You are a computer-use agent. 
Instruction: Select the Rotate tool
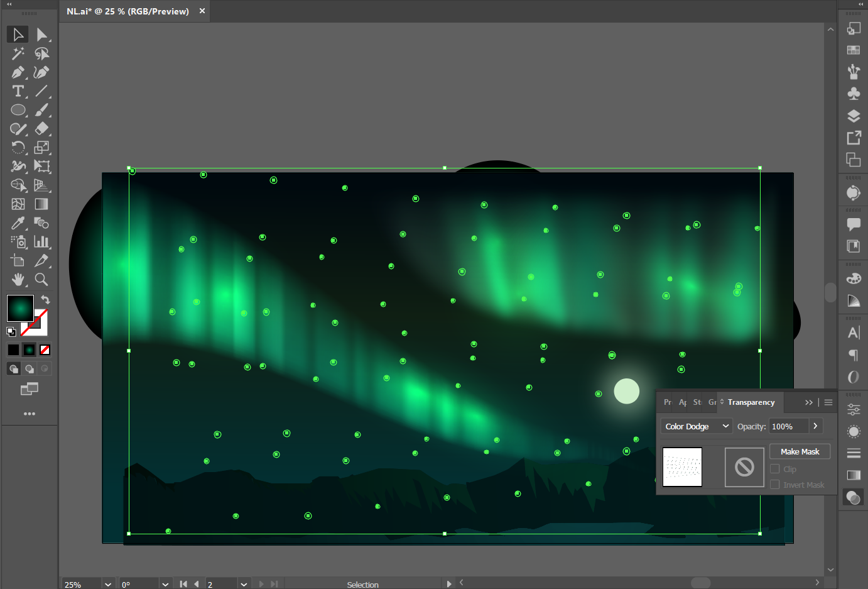[18, 148]
